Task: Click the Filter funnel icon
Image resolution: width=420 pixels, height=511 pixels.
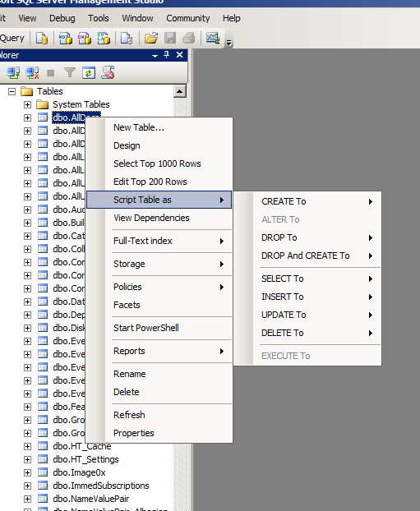Action: [70, 72]
